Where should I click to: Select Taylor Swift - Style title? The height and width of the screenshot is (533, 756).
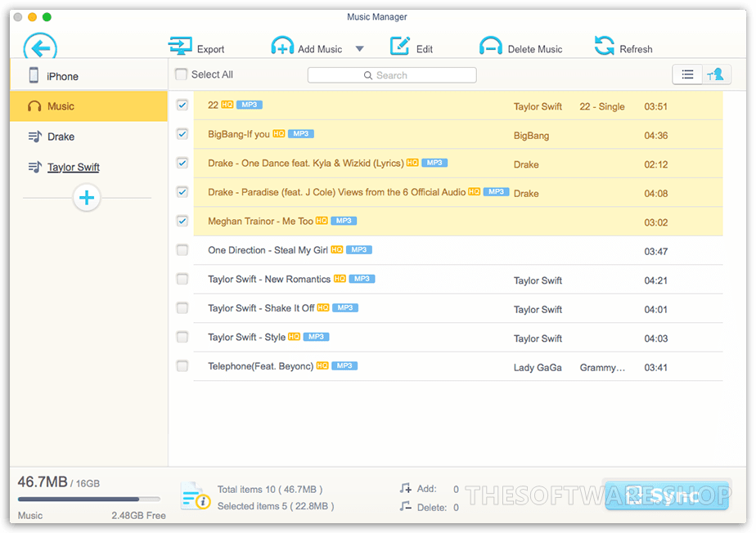pyautogui.click(x=246, y=337)
